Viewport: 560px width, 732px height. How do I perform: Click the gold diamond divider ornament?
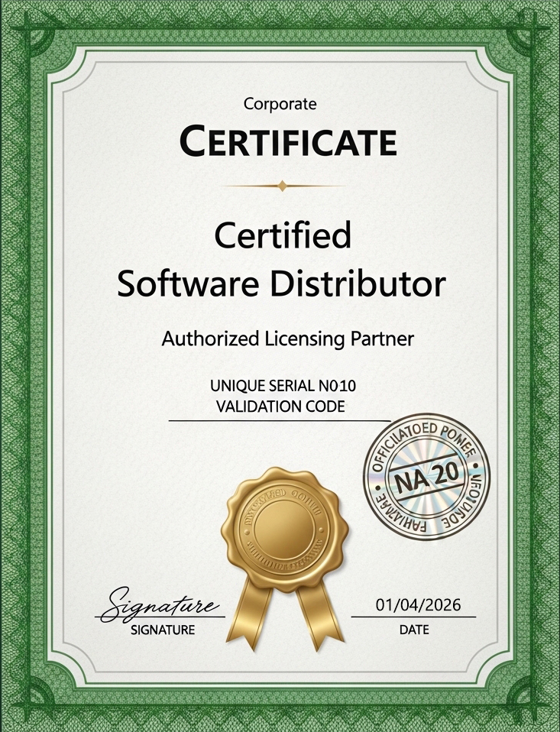tap(283, 185)
